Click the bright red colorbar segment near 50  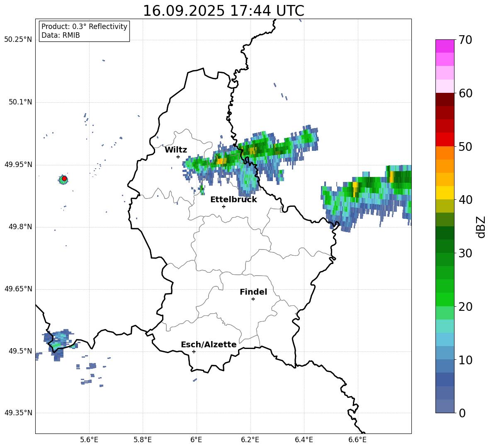point(445,140)
